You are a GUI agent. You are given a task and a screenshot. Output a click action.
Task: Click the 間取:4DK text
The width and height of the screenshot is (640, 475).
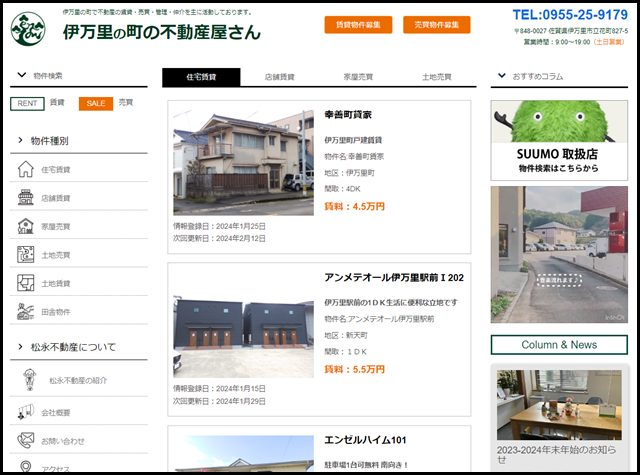(x=342, y=189)
